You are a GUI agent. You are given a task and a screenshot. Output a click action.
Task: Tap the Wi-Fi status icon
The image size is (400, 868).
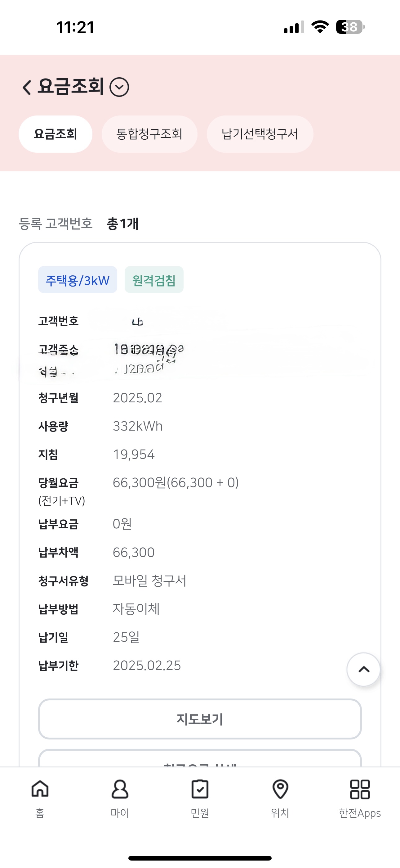[320, 27]
